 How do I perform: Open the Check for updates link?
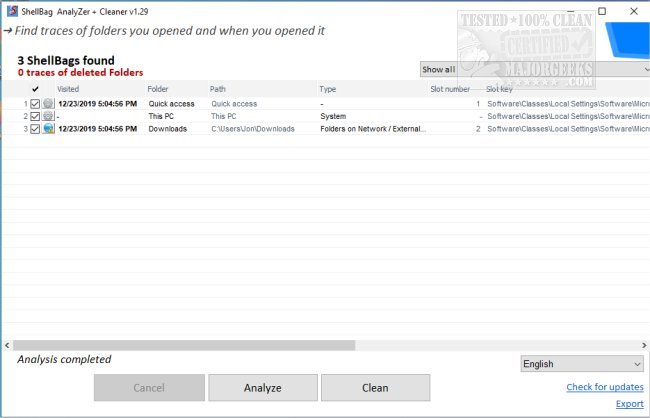click(604, 387)
